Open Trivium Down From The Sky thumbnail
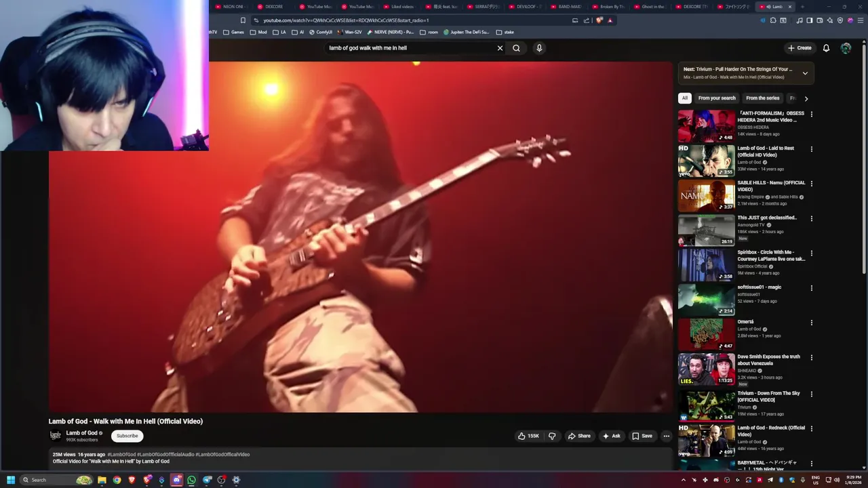This screenshot has height=488, width=868. [x=706, y=405]
